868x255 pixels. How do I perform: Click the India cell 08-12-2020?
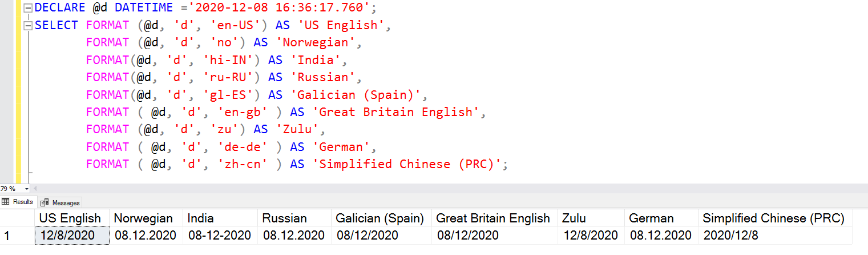pyautogui.click(x=220, y=235)
